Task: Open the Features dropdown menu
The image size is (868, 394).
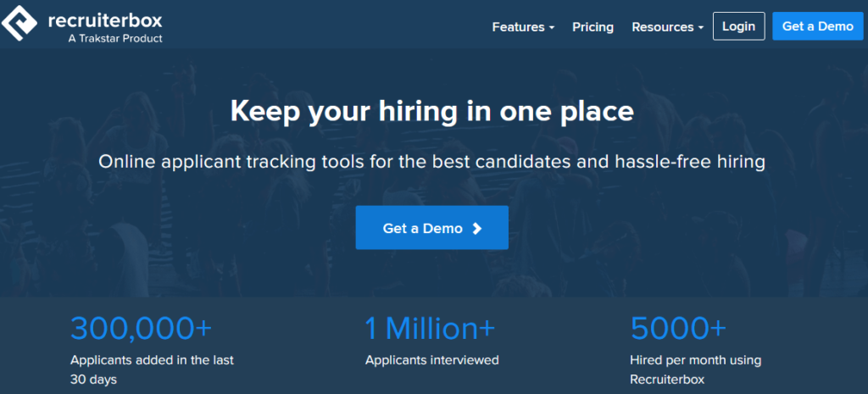Action: [x=523, y=27]
